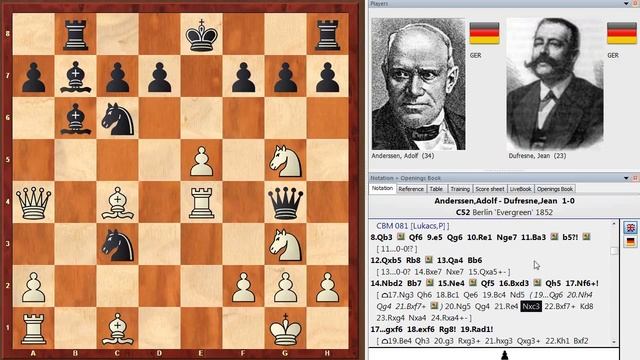Select the black rook on b8
Screen dimensions: 640x360
76,35
